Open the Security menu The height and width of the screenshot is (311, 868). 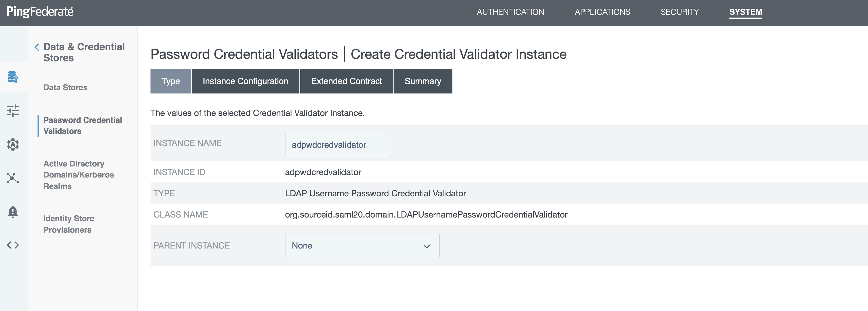(679, 12)
